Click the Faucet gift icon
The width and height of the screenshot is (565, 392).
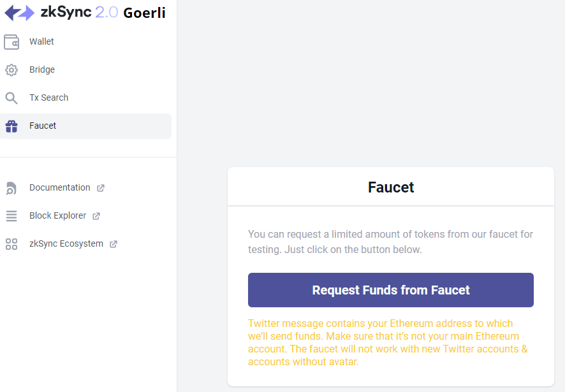click(11, 126)
